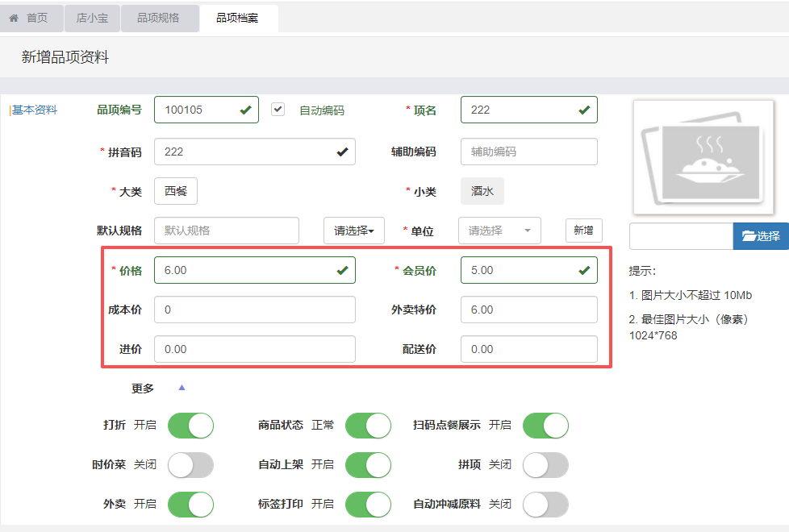Switch to the 店小宝 tab
Image resolution: width=789 pixels, height=532 pixels.
pyautogui.click(x=92, y=18)
